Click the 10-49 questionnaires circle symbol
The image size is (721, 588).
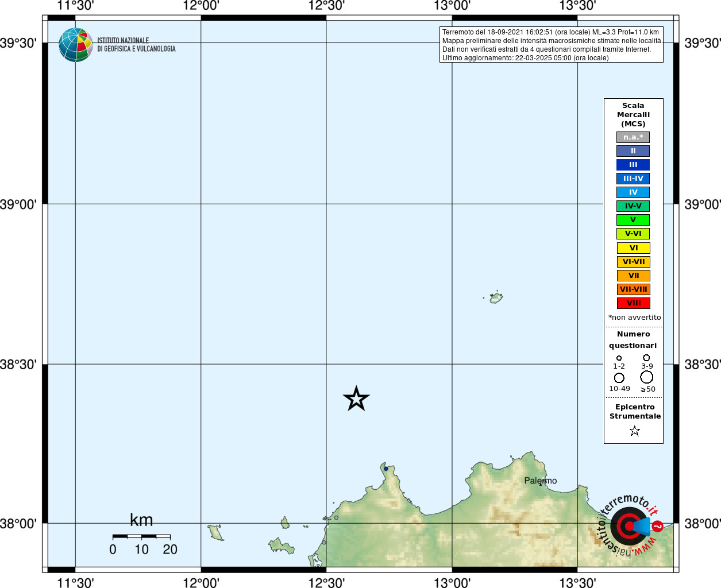[619, 378]
